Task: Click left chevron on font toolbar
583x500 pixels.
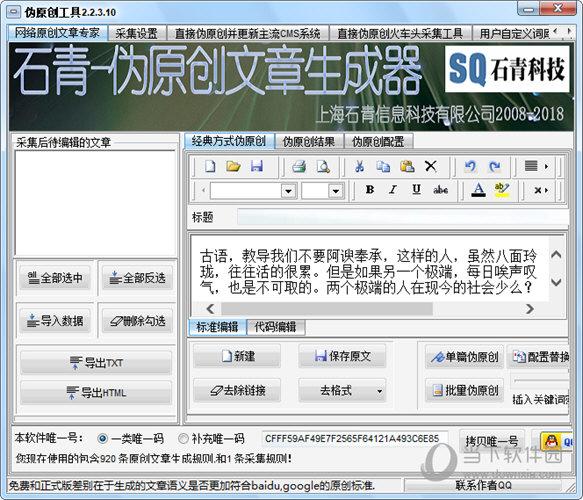Action: (203, 190)
